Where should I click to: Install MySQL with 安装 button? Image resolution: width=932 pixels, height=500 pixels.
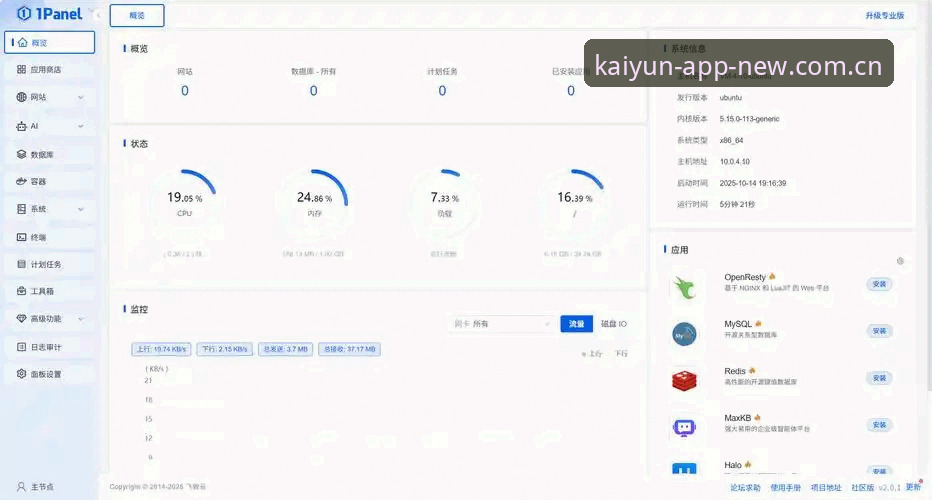[879, 331]
